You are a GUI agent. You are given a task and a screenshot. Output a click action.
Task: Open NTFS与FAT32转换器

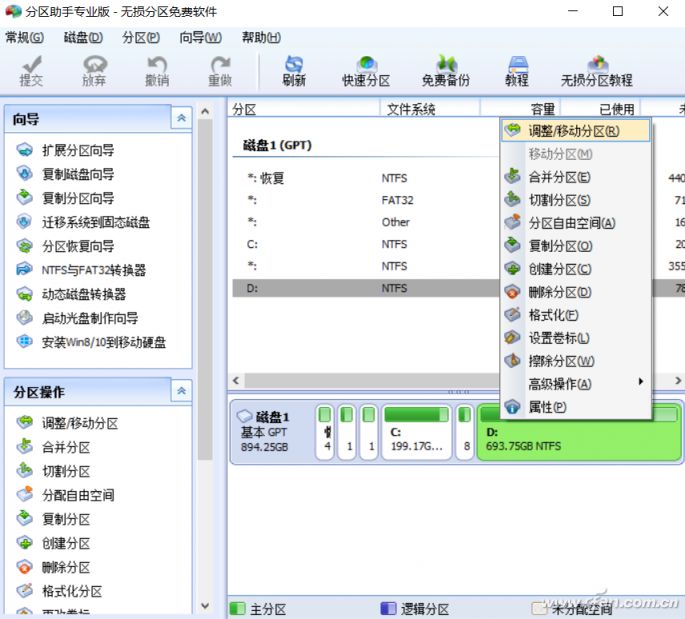point(81,270)
